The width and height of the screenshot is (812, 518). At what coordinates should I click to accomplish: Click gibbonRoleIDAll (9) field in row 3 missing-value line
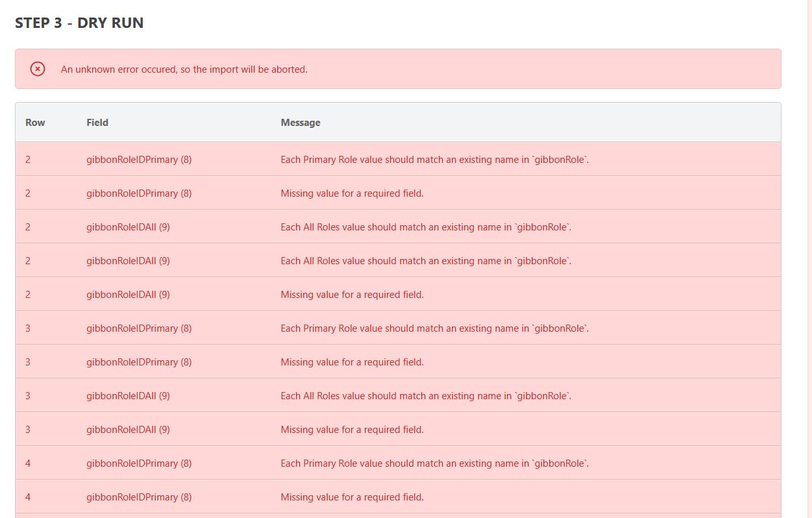click(128, 429)
